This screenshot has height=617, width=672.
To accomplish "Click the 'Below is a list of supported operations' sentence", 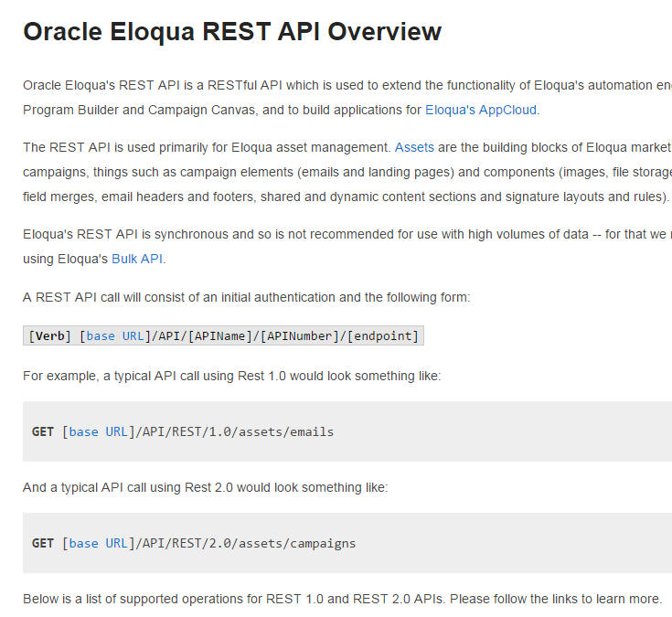I will pos(342,599).
